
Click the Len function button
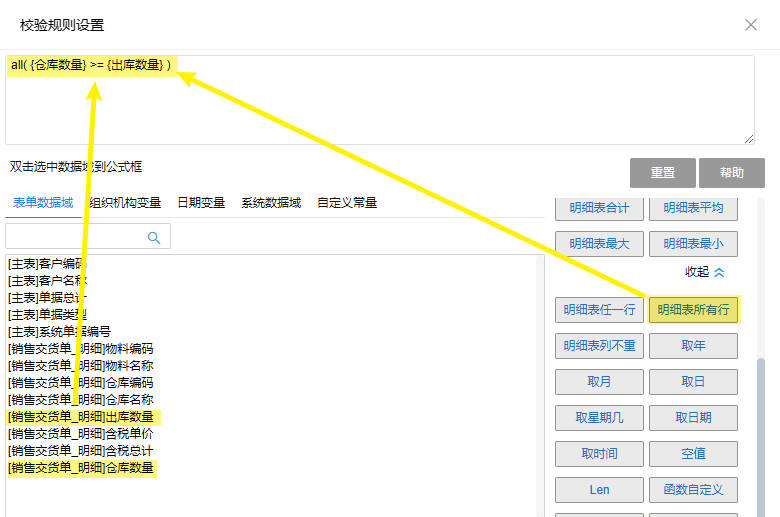tap(599, 489)
